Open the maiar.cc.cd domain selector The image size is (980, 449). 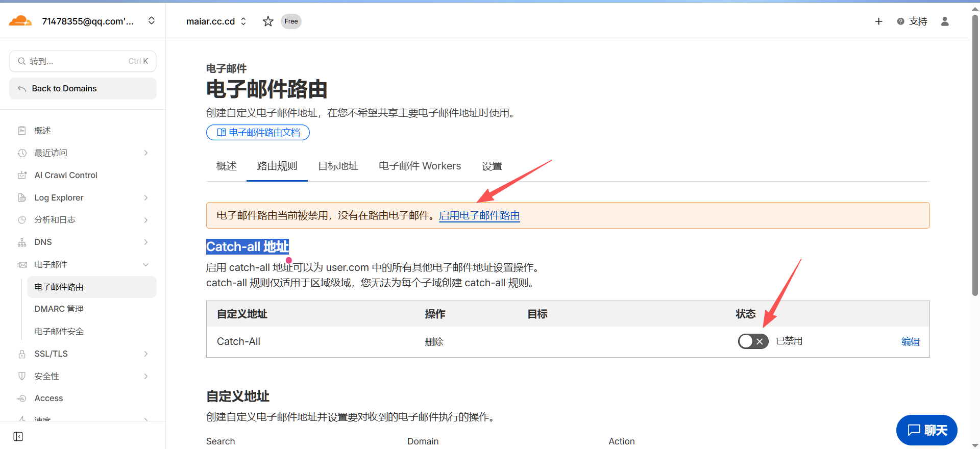pos(216,21)
